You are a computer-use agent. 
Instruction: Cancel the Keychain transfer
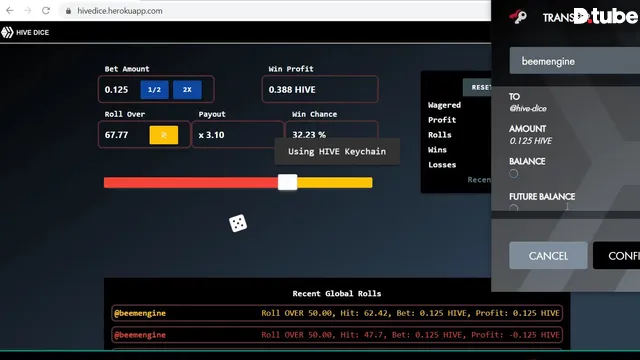(x=548, y=256)
